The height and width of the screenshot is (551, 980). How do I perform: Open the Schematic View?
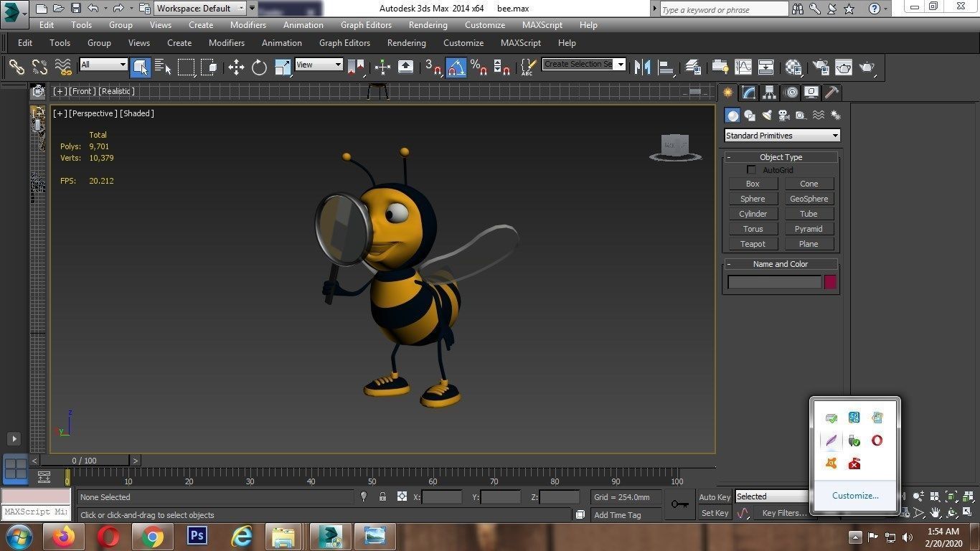765,67
